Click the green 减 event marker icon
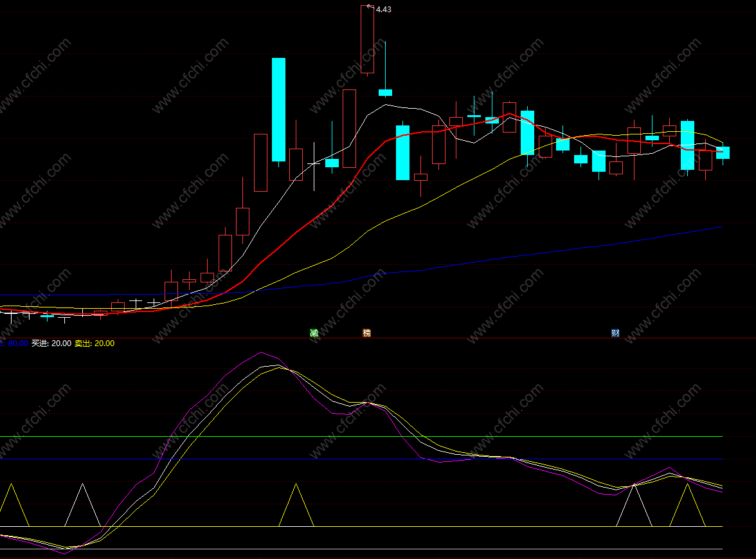Viewport: 756px width, 559px height. click(314, 333)
